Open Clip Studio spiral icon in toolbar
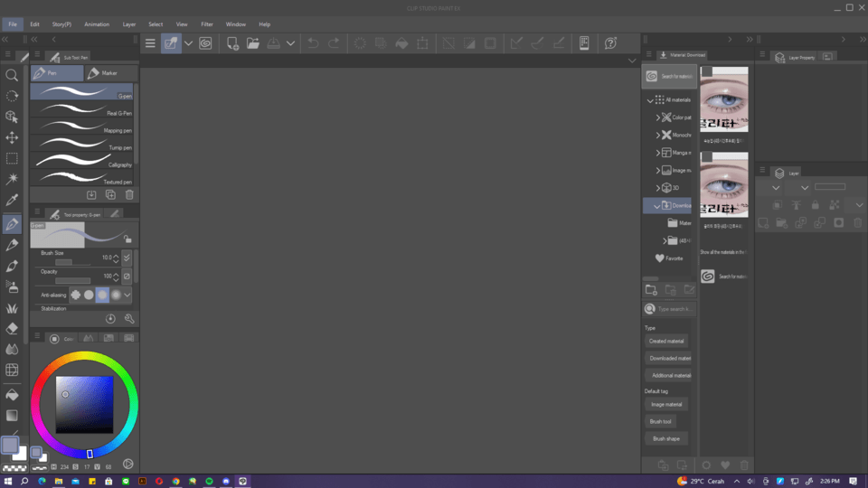The height and width of the screenshot is (488, 868). pos(205,43)
